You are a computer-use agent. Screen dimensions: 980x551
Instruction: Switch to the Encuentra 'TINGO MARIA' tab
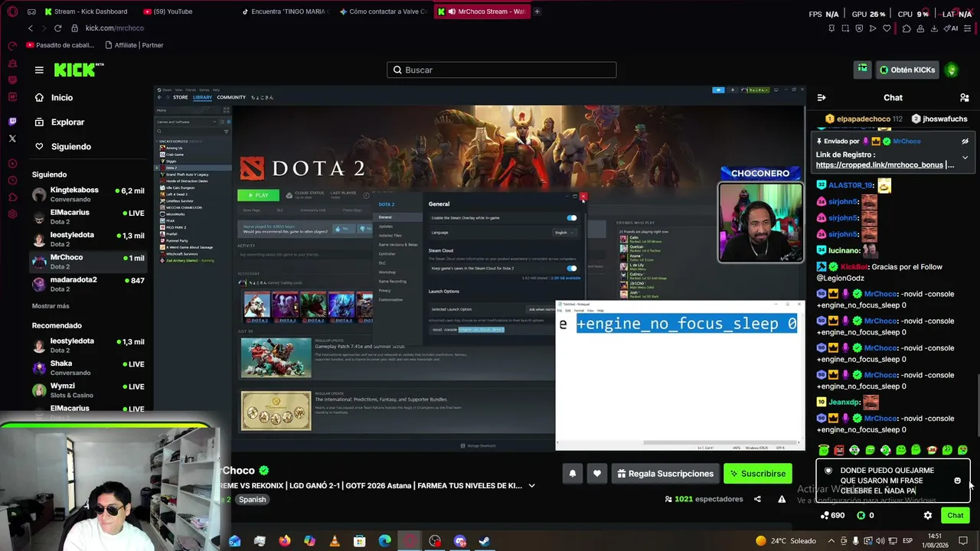tap(283, 11)
